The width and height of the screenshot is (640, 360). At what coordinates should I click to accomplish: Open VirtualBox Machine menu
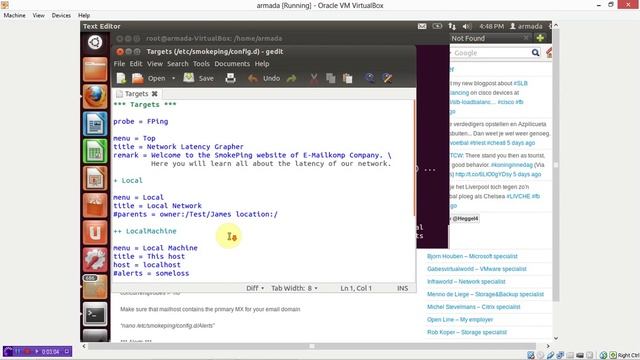tap(14, 15)
